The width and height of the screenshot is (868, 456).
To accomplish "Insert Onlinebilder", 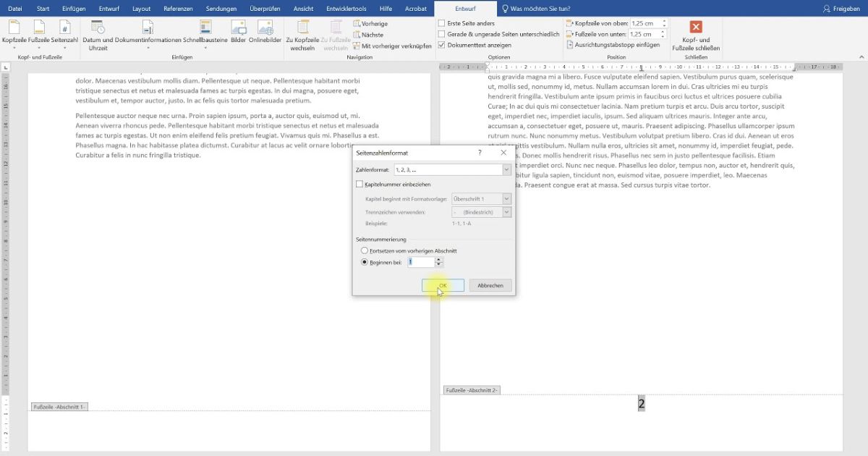I will (x=265, y=32).
